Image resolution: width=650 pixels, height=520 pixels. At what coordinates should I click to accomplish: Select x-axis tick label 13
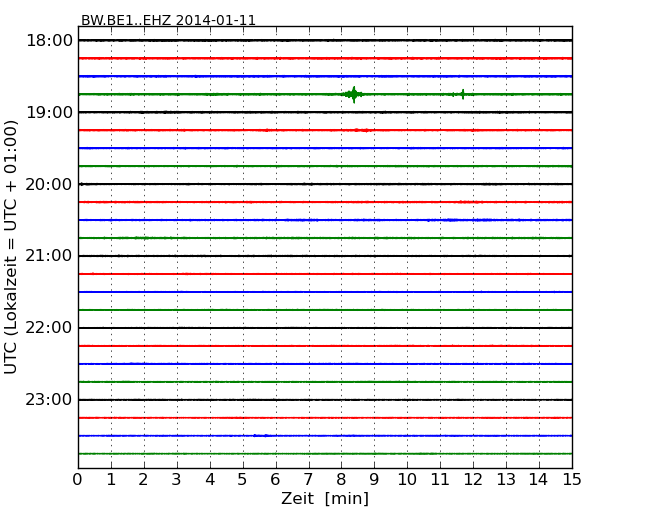point(506,480)
